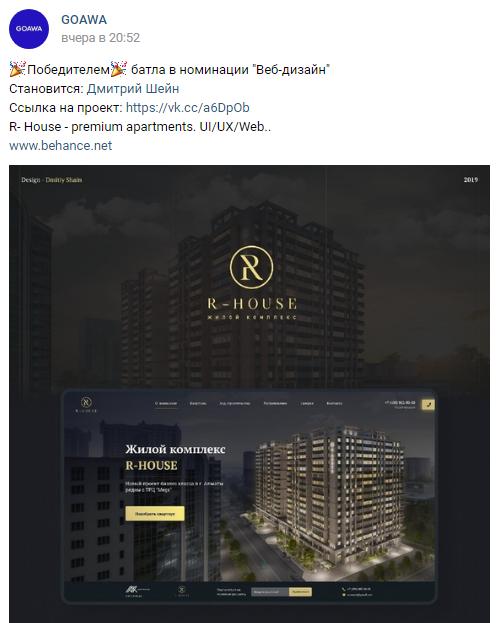This screenshot has height=623, width=502.
Task: Open the GOAWA round profile avatar
Action: [29, 29]
